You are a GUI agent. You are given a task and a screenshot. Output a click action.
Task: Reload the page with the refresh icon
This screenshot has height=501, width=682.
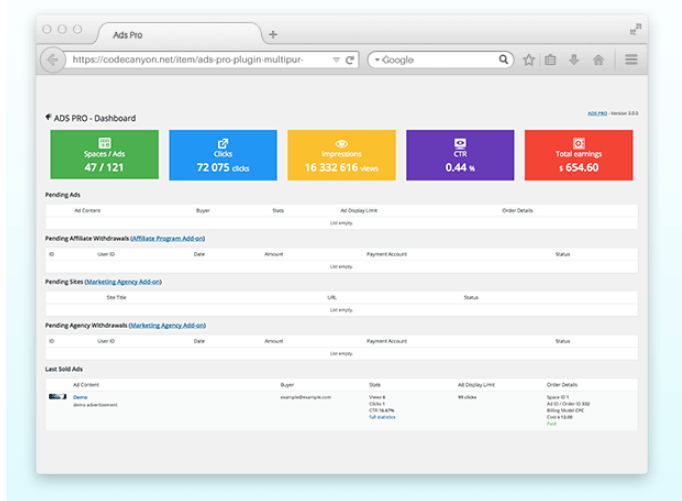pos(350,60)
